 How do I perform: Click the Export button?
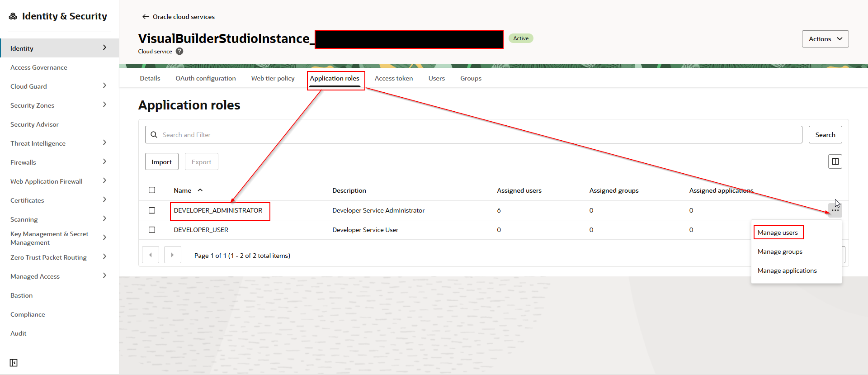tap(201, 162)
